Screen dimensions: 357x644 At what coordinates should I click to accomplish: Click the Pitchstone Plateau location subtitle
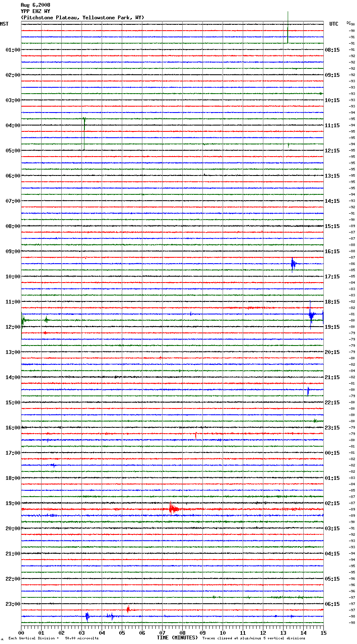[82, 18]
